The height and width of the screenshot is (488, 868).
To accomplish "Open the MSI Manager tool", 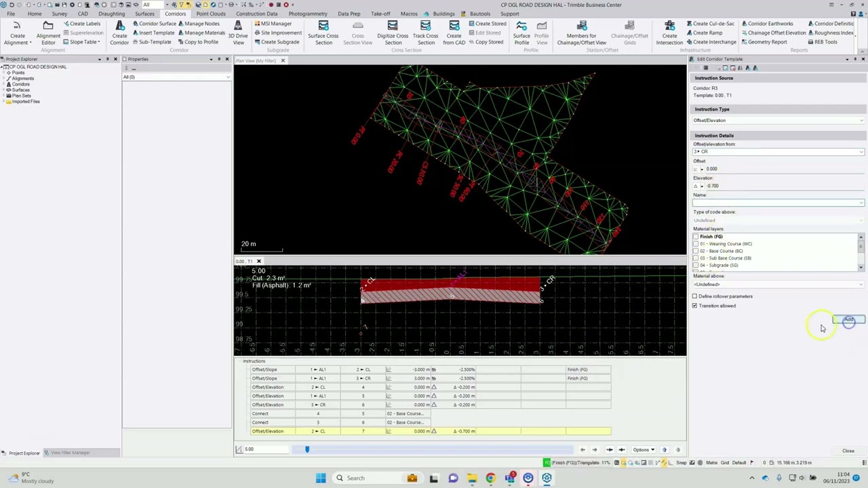I will [273, 24].
